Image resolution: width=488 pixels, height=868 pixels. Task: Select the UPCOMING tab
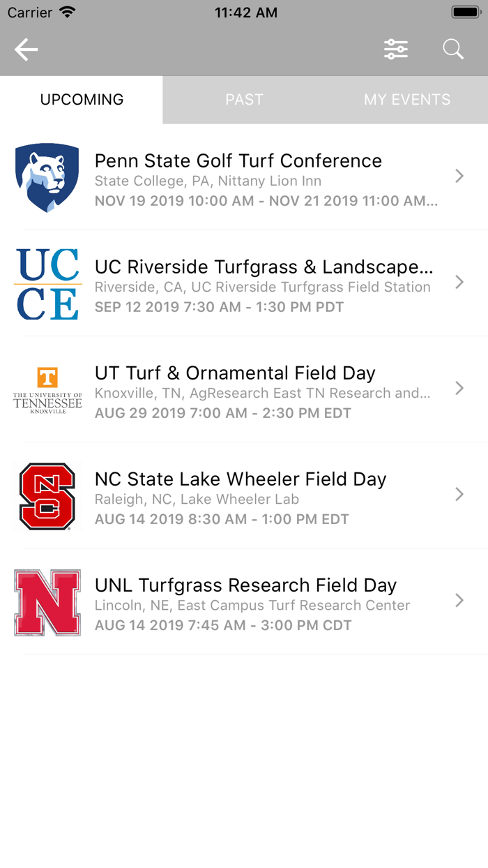pyautogui.click(x=82, y=100)
